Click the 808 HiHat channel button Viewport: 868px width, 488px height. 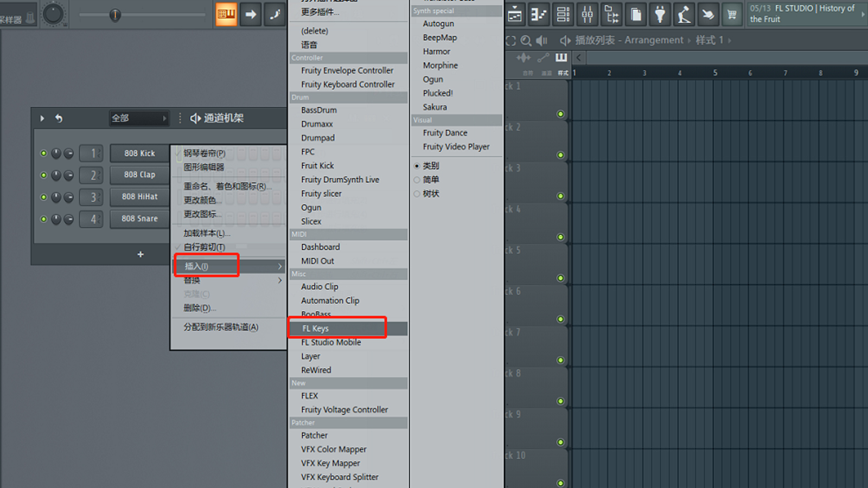139,197
